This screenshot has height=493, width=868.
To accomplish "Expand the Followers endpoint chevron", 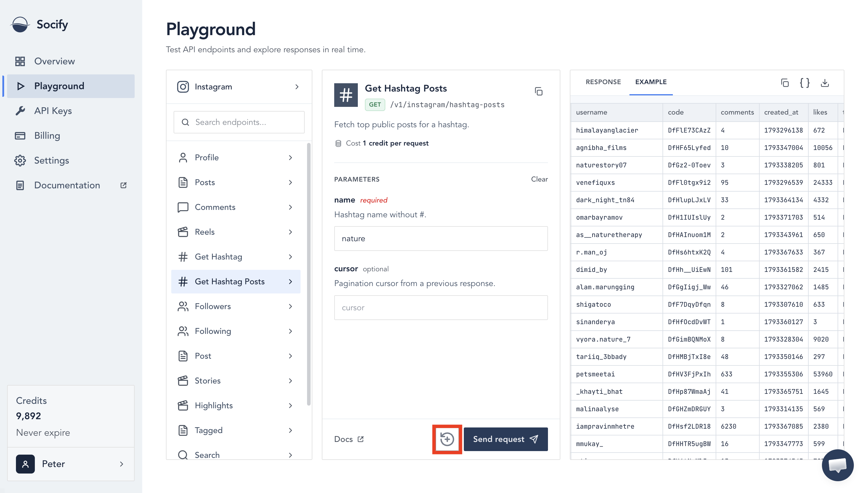I will (x=290, y=306).
